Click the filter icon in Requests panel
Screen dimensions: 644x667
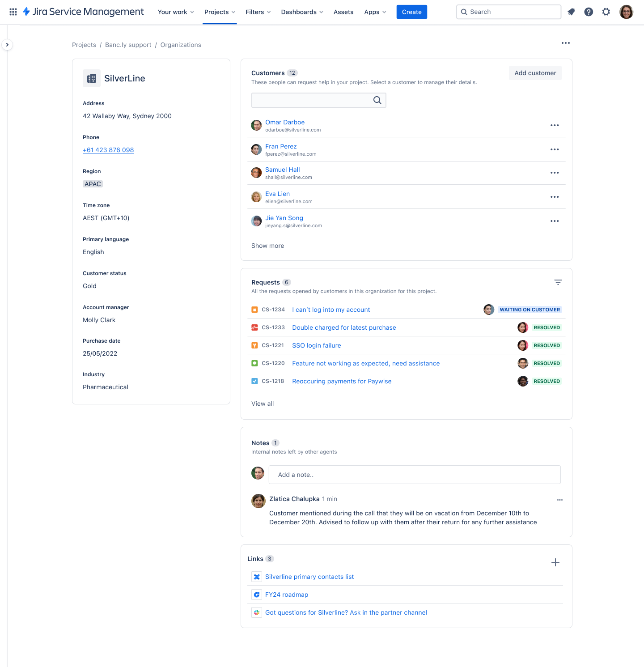pos(558,282)
